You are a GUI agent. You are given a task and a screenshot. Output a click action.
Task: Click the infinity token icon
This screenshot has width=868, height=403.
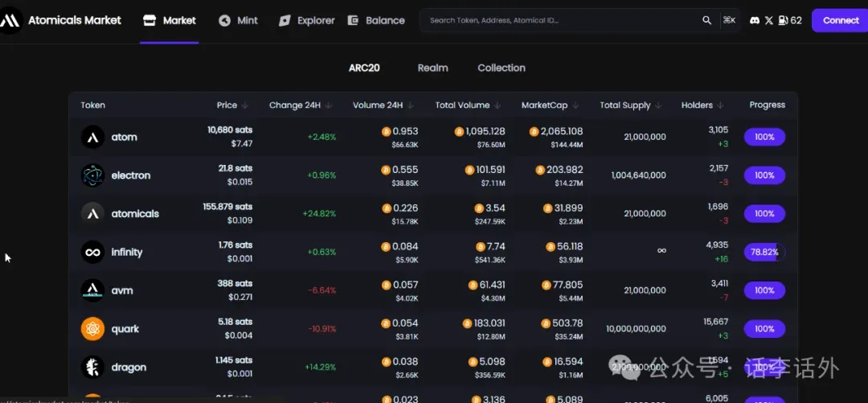pyautogui.click(x=92, y=253)
